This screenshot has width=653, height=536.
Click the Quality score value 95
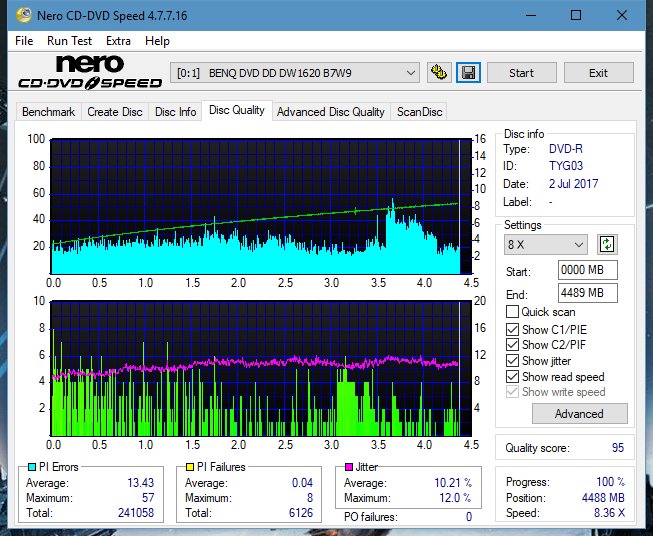point(618,448)
